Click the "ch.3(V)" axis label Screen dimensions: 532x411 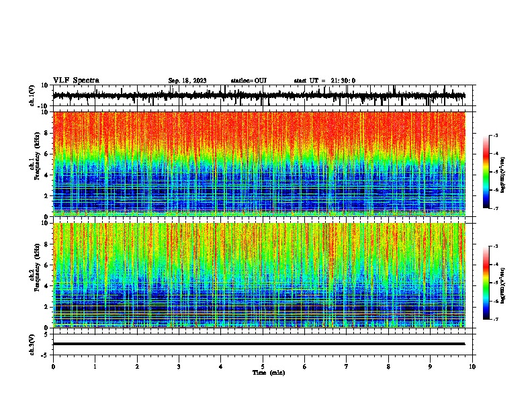click(x=32, y=345)
